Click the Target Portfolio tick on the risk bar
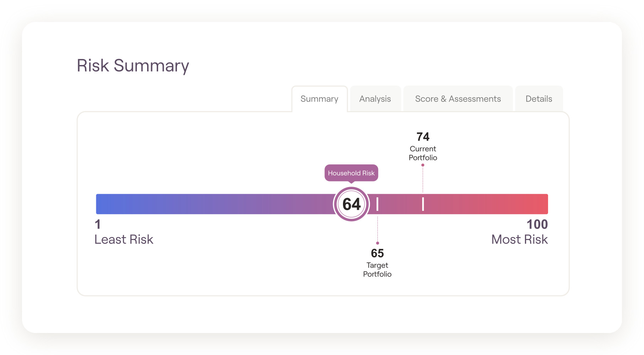Screen dimensions: 644x355 pyautogui.click(x=377, y=204)
